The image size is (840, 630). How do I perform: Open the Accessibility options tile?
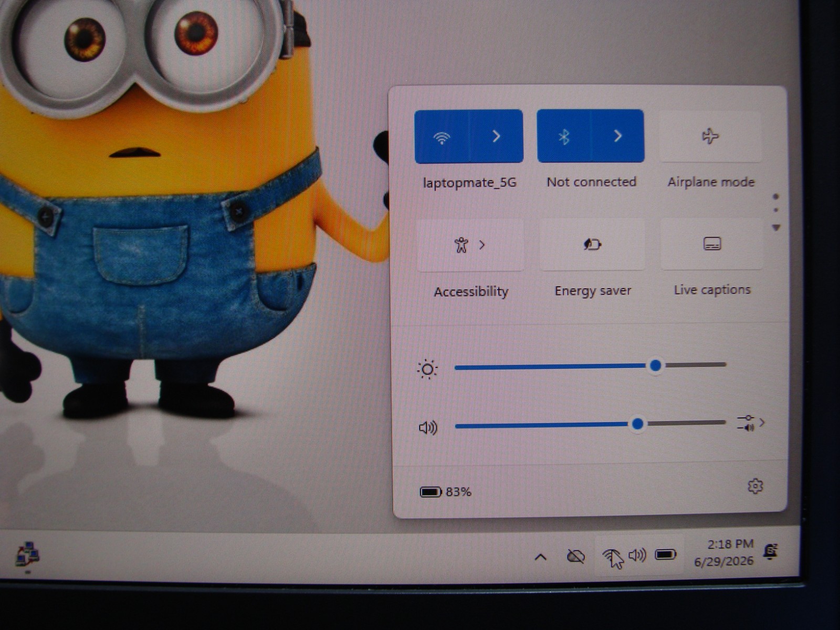point(471,245)
